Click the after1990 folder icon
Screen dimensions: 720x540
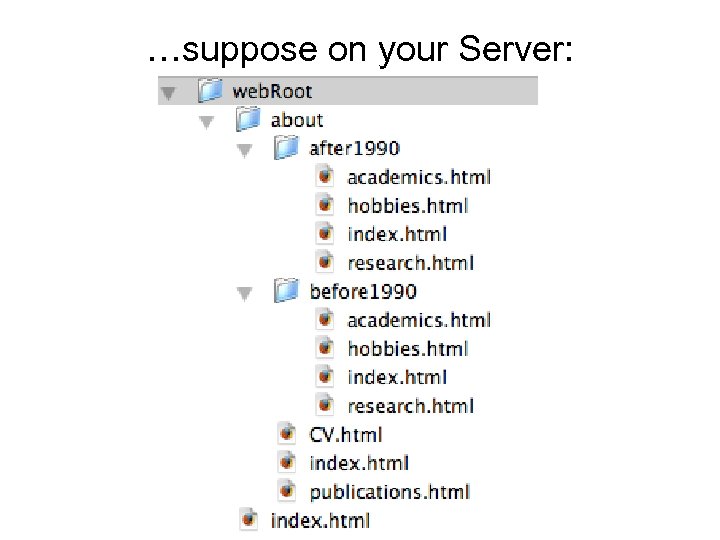[287, 148]
